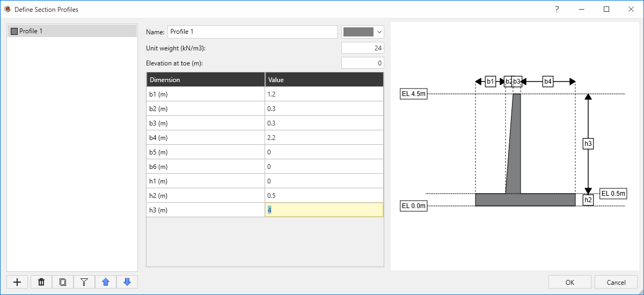
Task: Select the b3 (m) value cell
Action: click(x=325, y=123)
